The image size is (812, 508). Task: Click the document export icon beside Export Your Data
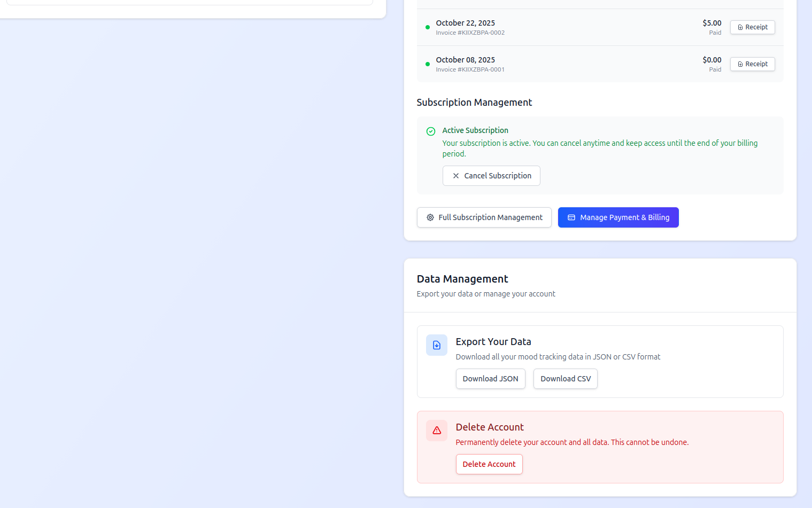(436, 345)
